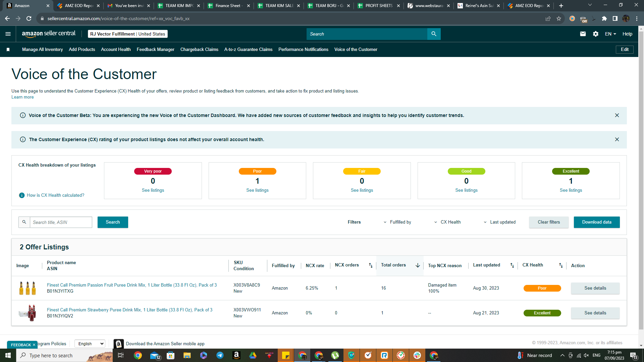The height and width of the screenshot is (362, 644).
Task: Dismiss the Voice of the Customer Beta banner
Action: [x=617, y=115]
